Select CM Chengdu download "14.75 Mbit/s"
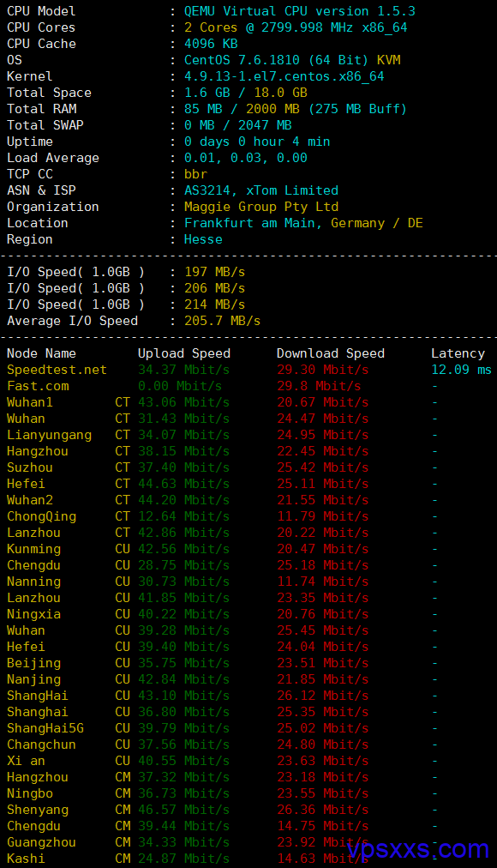497x868 pixels. click(323, 826)
